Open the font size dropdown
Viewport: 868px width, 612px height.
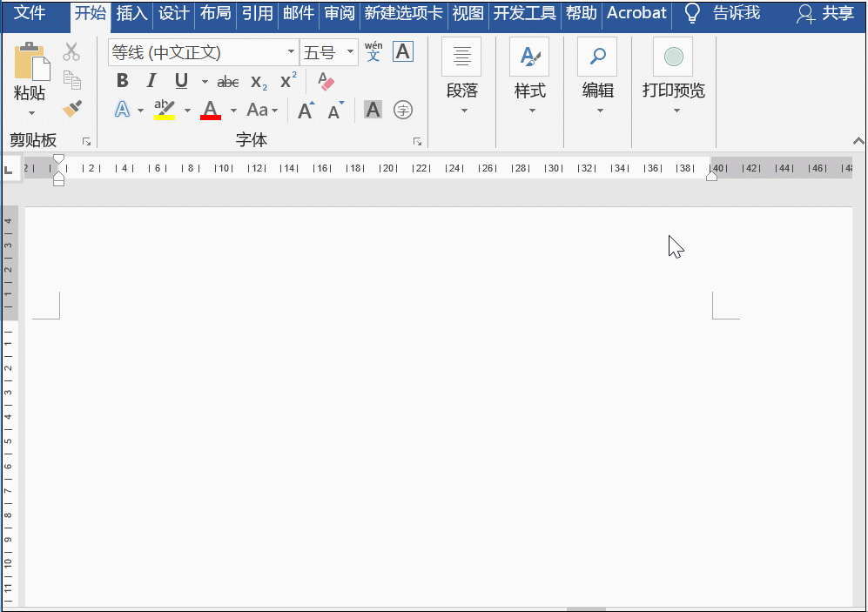click(349, 52)
